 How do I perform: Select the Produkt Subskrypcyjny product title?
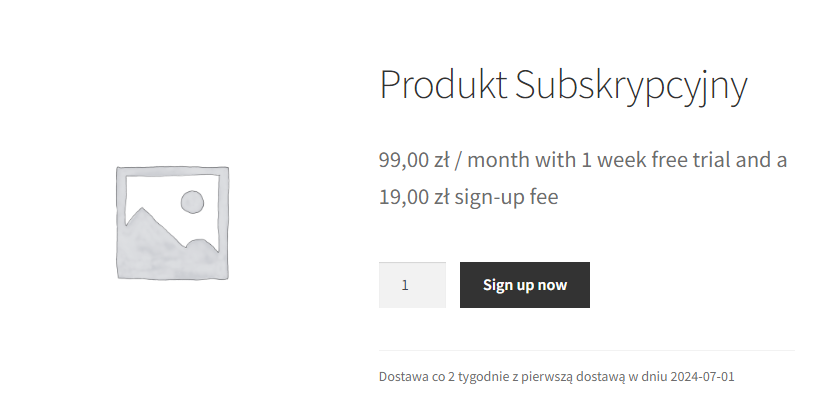coord(563,85)
